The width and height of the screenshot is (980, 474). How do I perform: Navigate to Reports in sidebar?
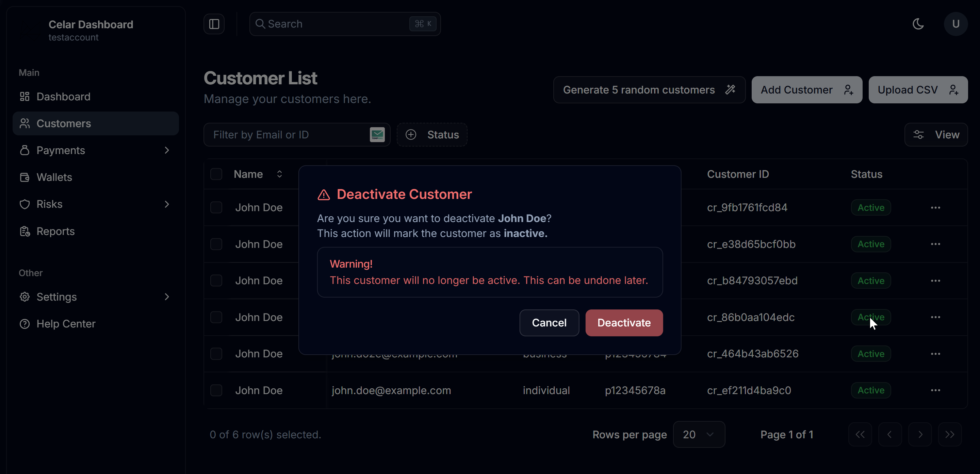click(x=55, y=232)
